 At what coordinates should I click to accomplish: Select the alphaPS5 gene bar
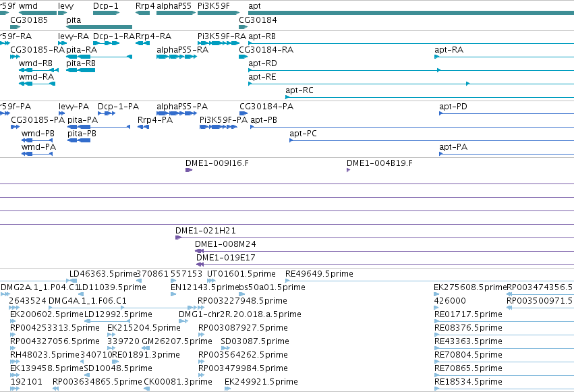(176, 13)
